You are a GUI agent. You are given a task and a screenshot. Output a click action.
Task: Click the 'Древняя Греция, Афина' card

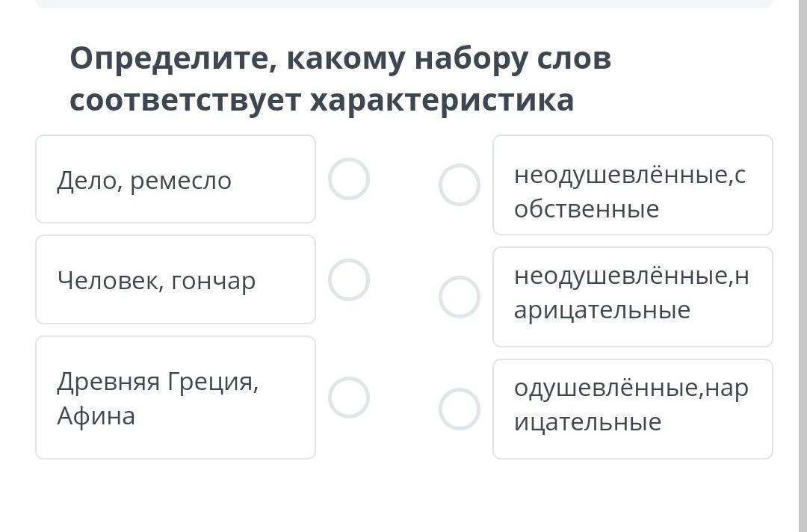pyautogui.click(x=176, y=398)
